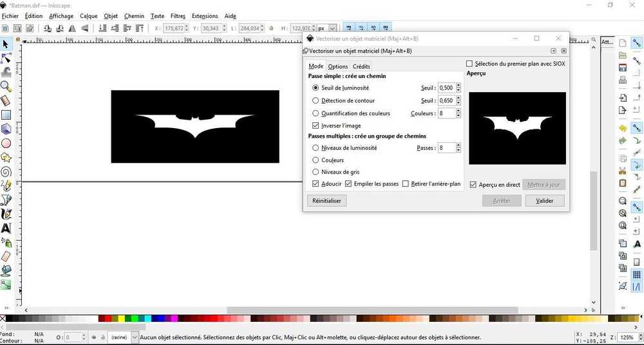Open the Fichier menu

click(x=10, y=16)
